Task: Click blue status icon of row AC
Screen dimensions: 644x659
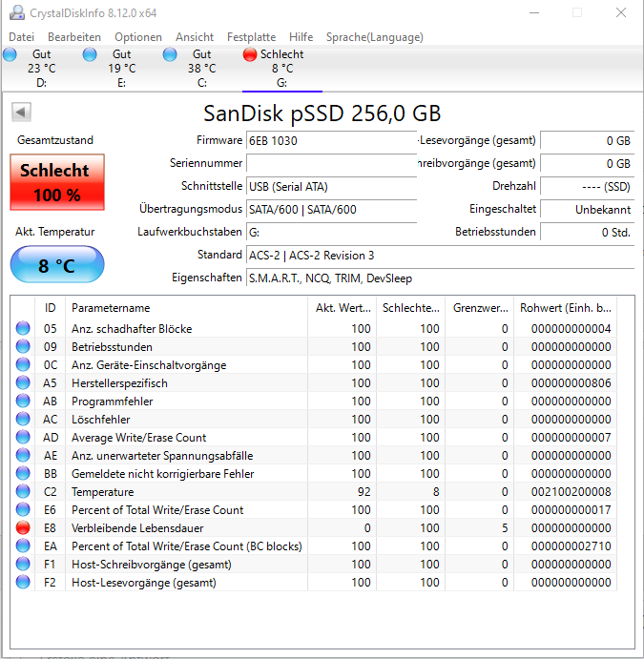Action: 23,419
